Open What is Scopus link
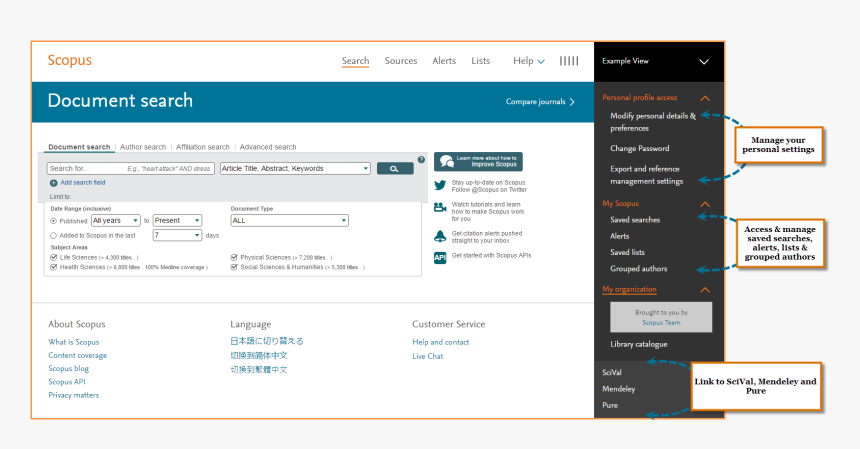Viewport: 860px width, 449px height. tap(73, 342)
